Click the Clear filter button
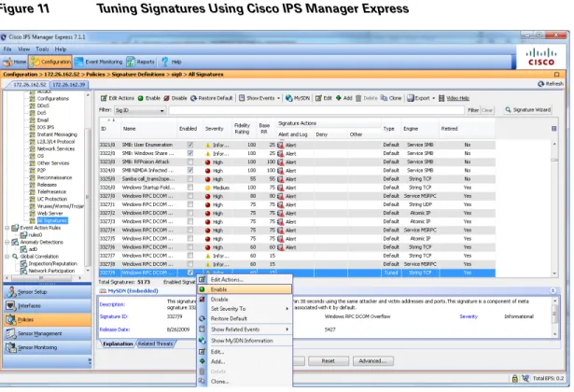Viewport: 574px width, 392px height. [487, 110]
